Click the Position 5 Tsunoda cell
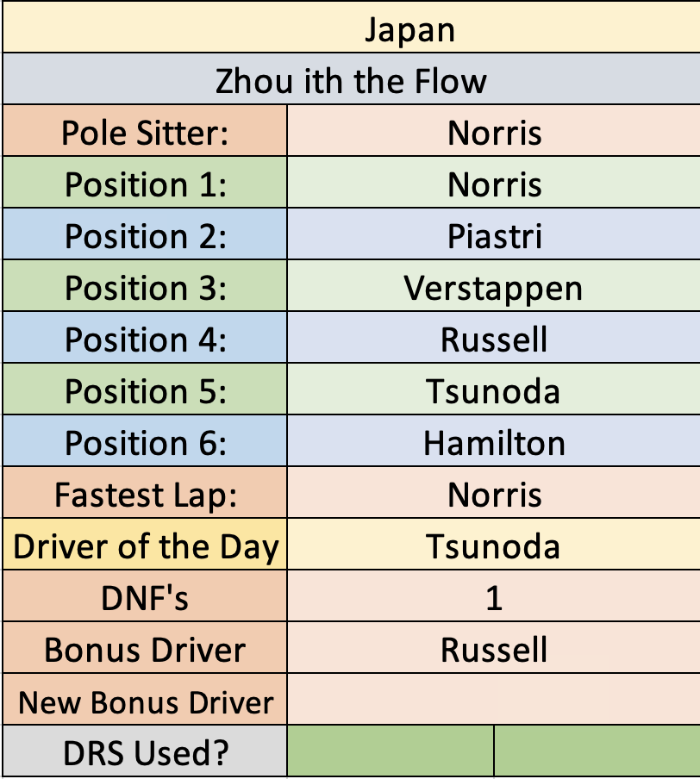700x779 pixels. point(494,389)
